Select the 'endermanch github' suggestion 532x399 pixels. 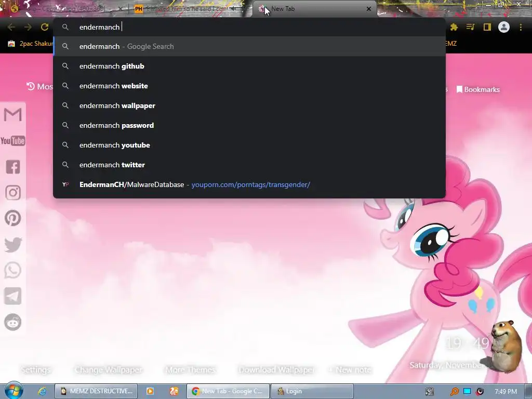(x=249, y=66)
